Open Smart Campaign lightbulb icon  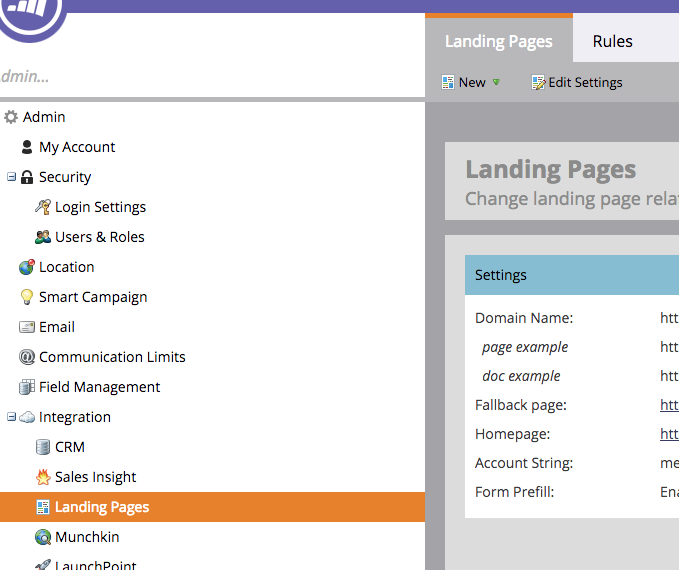pos(27,297)
